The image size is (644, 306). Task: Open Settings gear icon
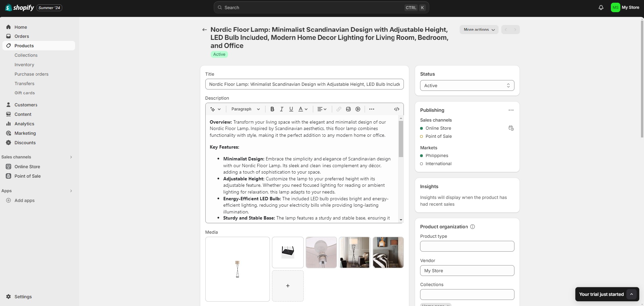click(x=8, y=297)
